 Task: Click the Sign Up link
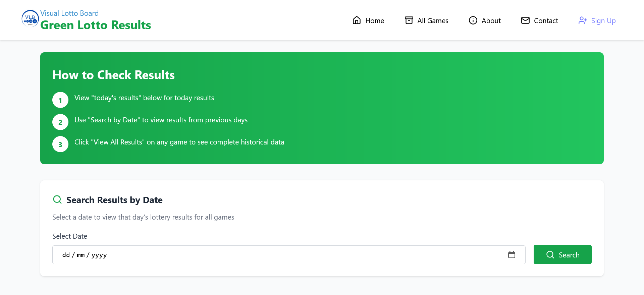pos(597,20)
